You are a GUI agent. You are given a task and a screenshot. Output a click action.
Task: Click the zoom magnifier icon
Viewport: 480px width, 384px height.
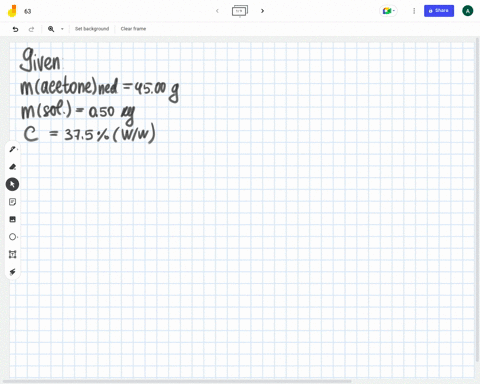pyautogui.click(x=51, y=29)
